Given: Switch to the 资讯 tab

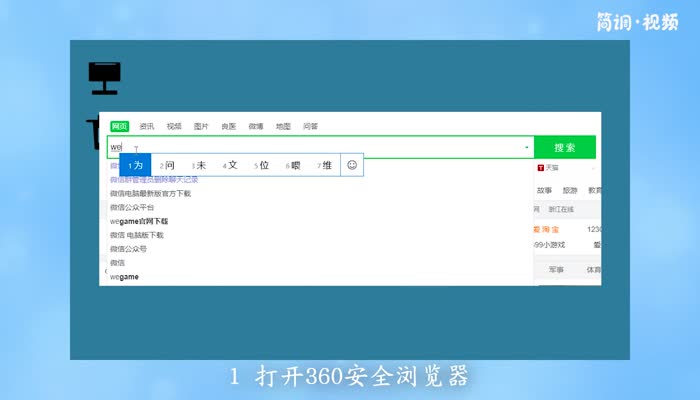Looking at the screenshot, I should coord(147,127).
